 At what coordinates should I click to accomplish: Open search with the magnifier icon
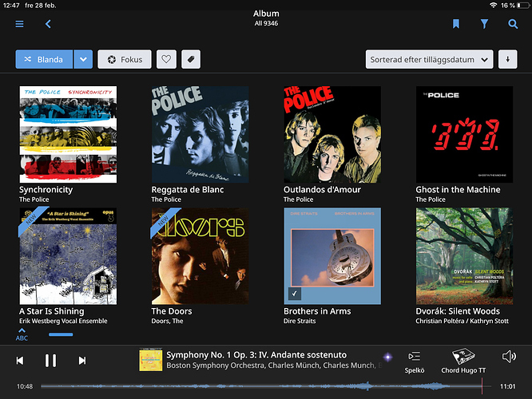click(x=513, y=24)
